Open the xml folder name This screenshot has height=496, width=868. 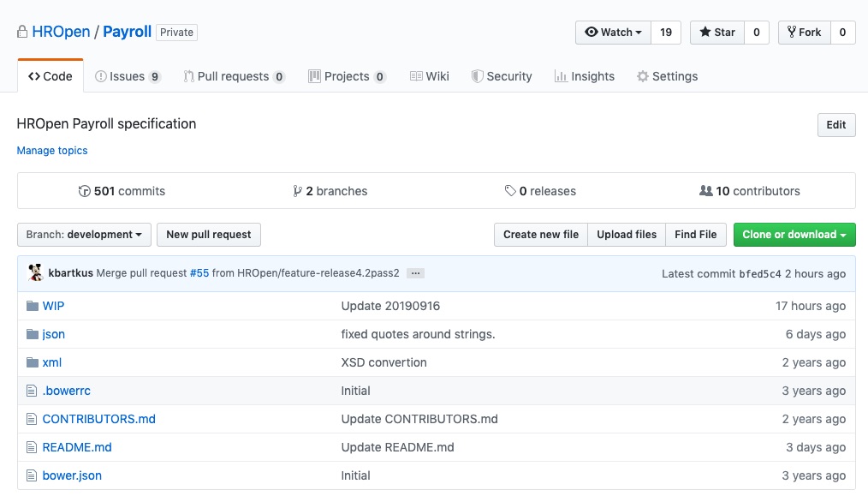[52, 362]
